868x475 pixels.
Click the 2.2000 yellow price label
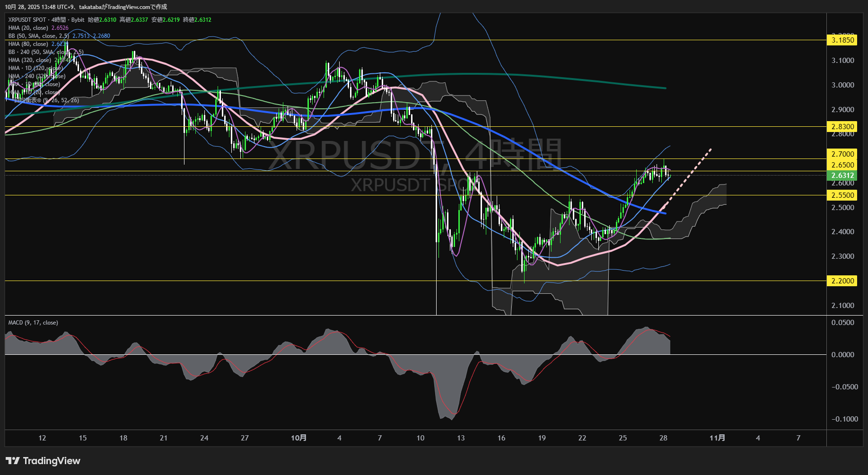[842, 281]
